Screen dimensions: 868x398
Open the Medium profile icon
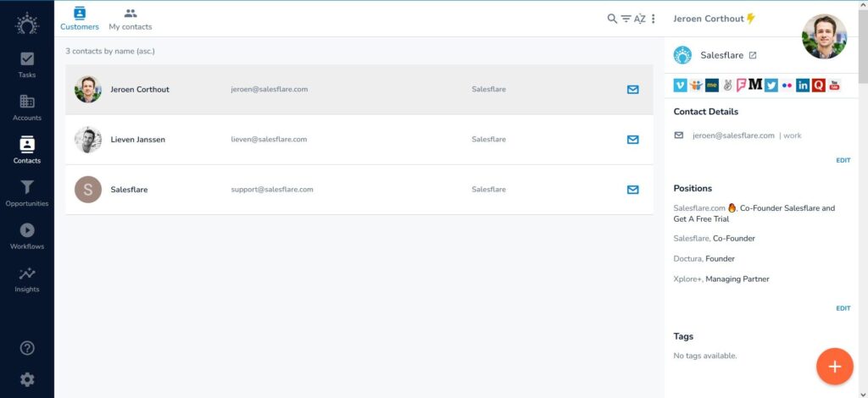tap(755, 85)
